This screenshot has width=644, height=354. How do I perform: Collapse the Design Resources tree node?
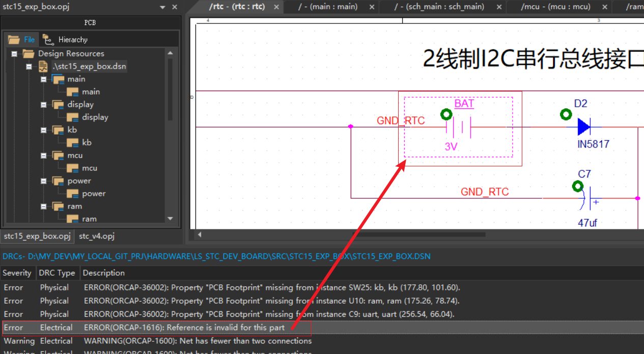[15, 53]
